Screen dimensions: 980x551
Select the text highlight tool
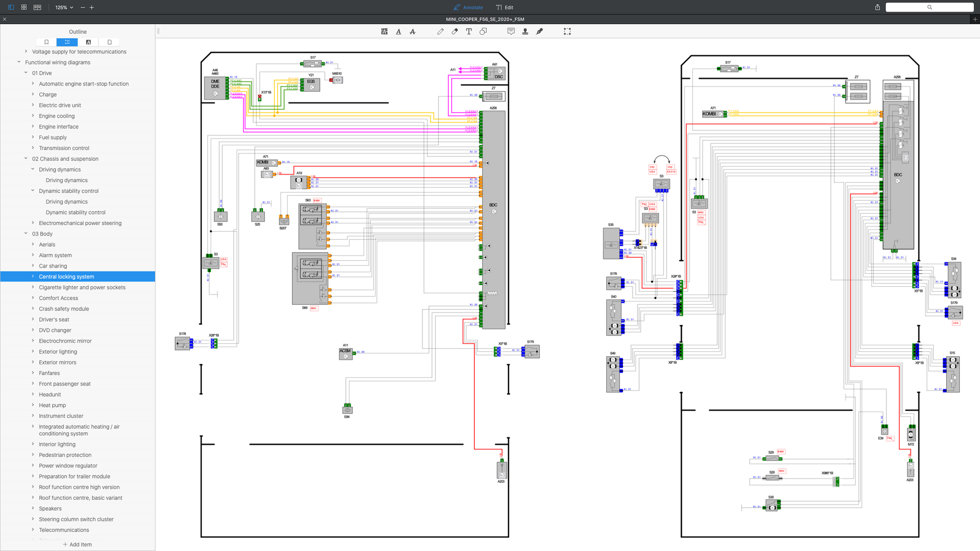[x=384, y=31]
